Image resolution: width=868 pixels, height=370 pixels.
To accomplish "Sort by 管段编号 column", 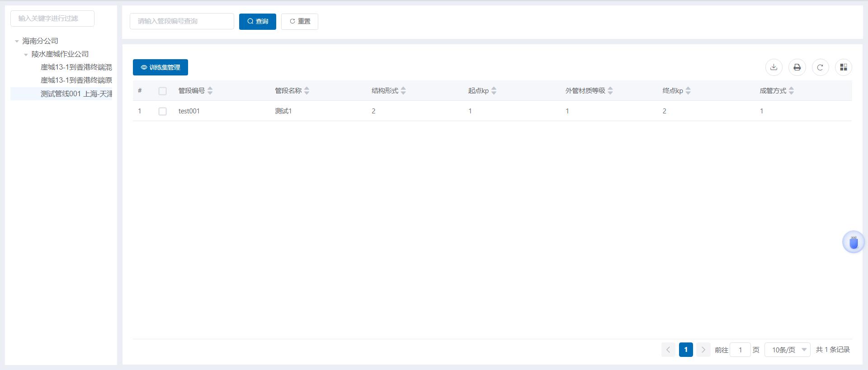I will click(x=210, y=91).
